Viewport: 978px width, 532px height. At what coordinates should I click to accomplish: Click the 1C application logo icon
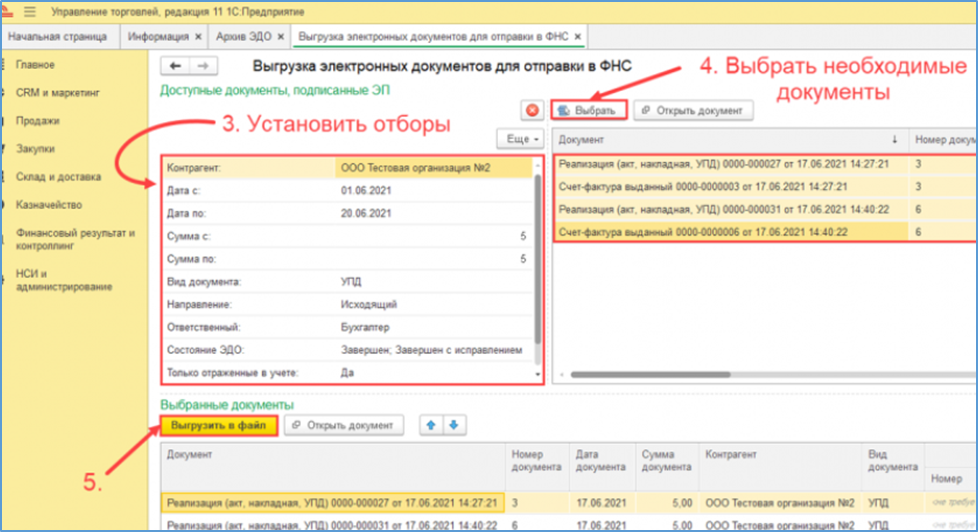(x=7, y=12)
